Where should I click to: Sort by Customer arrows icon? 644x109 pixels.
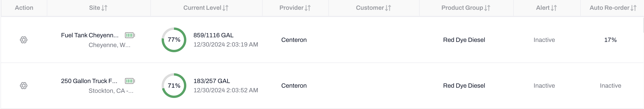[388, 8]
